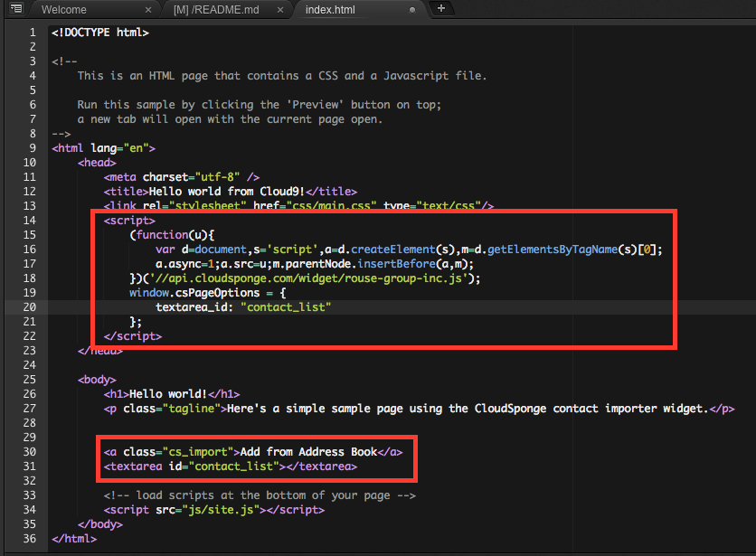Click the cloudsponge.com widget URL string
756x556 pixels.
click(309, 278)
